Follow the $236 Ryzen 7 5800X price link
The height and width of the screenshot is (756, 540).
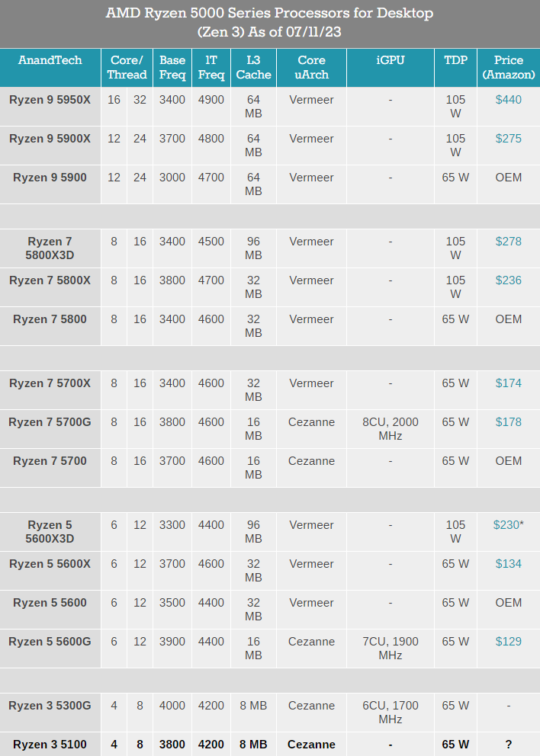(x=508, y=280)
